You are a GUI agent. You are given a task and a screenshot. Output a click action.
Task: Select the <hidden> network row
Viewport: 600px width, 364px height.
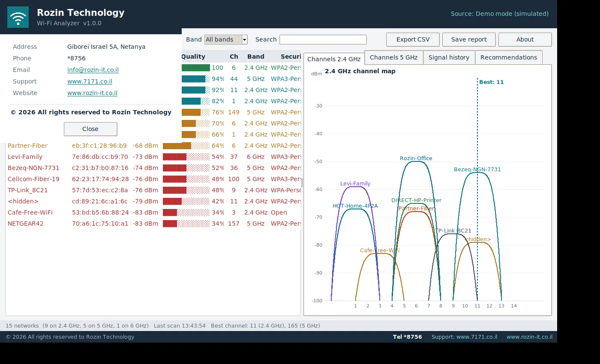(153, 201)
